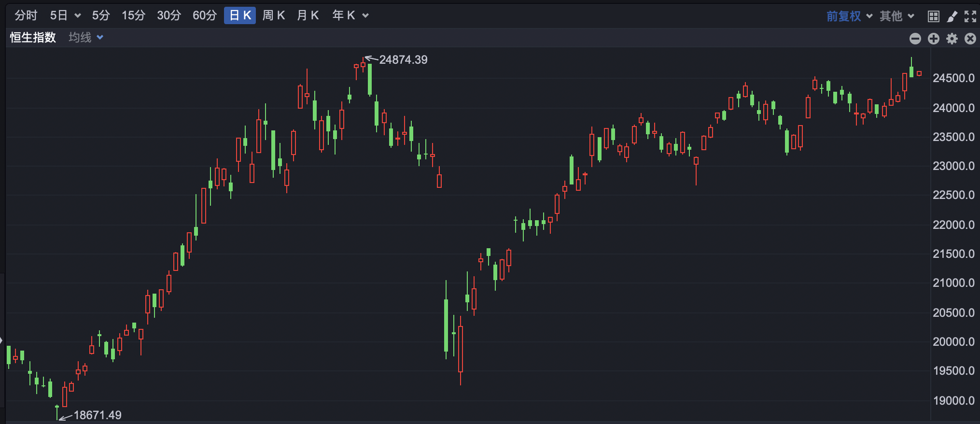The height and width of the screenshot is (424, 980).
Task: Expand the 5日 period dropdown arrow
Action: 78,16
